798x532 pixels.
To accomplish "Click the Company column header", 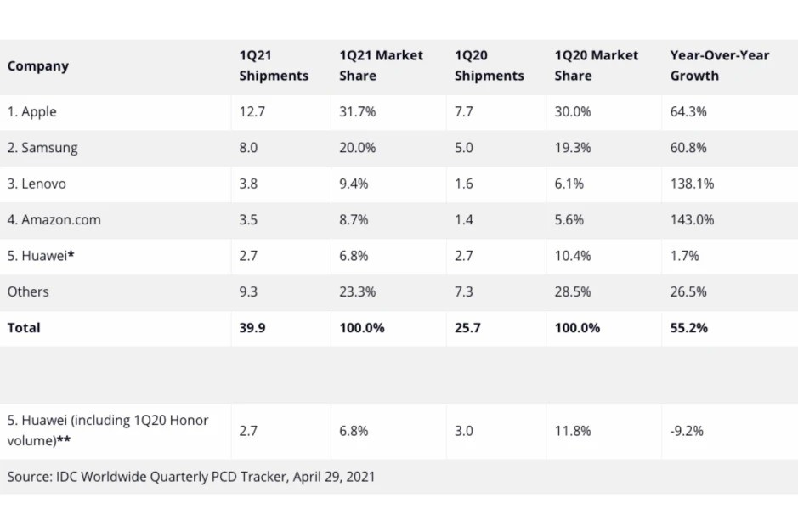I will coord(38,66).
